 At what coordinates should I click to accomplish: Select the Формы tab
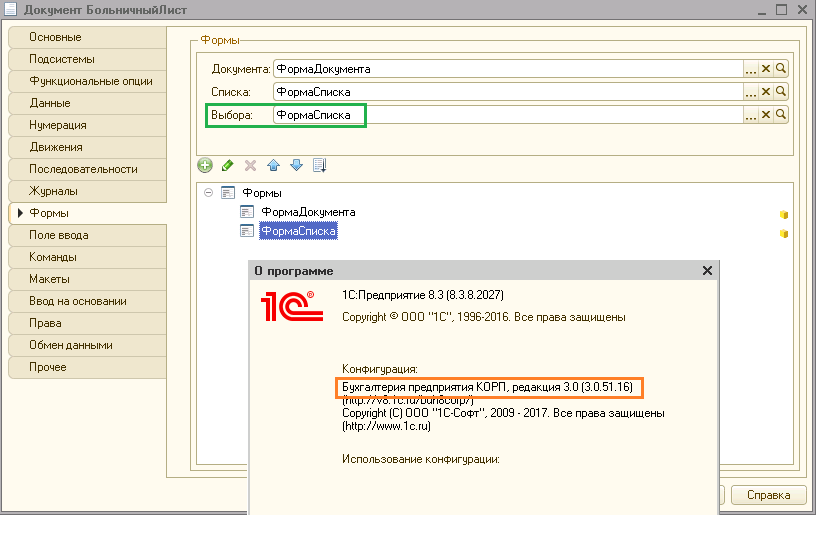[88, 213]
